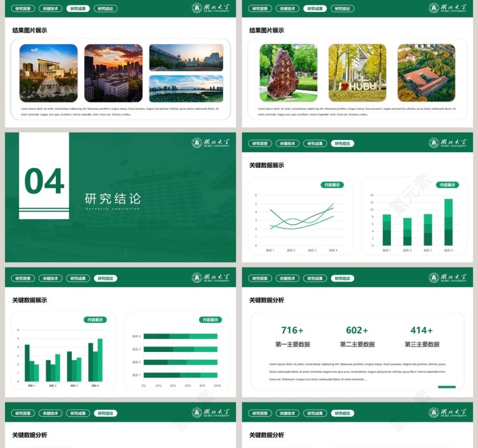The width and height of the screenshot is (478, 448).
Task: Click the white university logo on green cover slide
Action: coord(196,142)
